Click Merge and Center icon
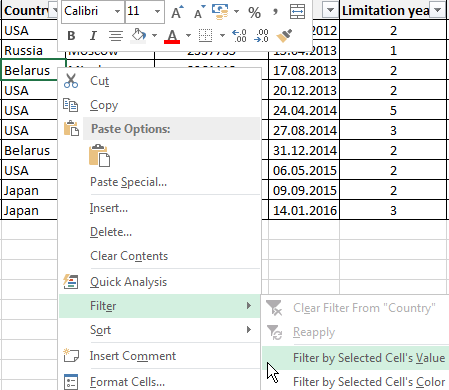This screenshot has height=390, width=449. (x=297, y=12)
